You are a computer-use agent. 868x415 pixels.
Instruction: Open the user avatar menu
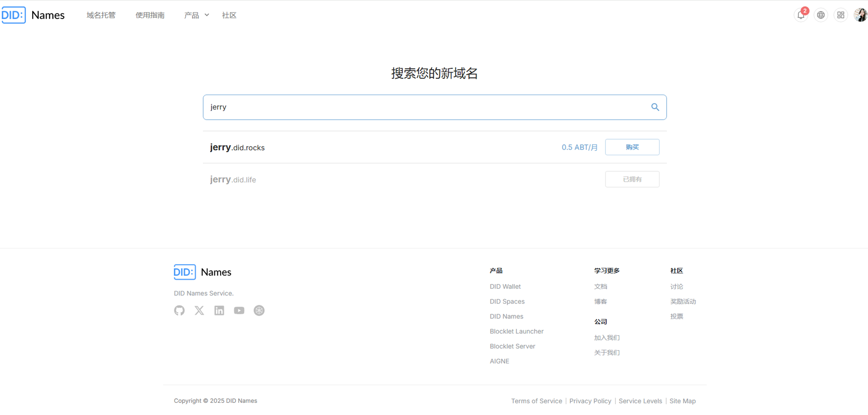coord(860,15)
